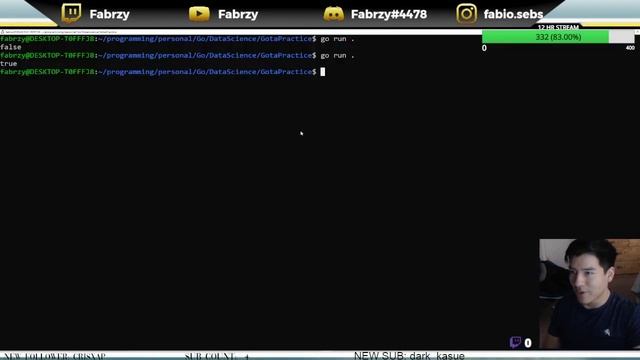
Task: Click the 'true' output line in terminal
Action: pos(9,64)
